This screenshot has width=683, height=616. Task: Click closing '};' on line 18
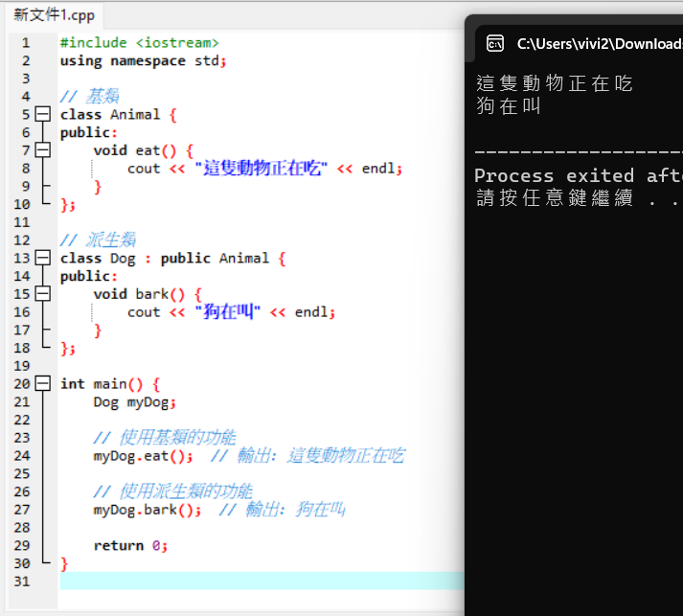click(x=67, y=349)
